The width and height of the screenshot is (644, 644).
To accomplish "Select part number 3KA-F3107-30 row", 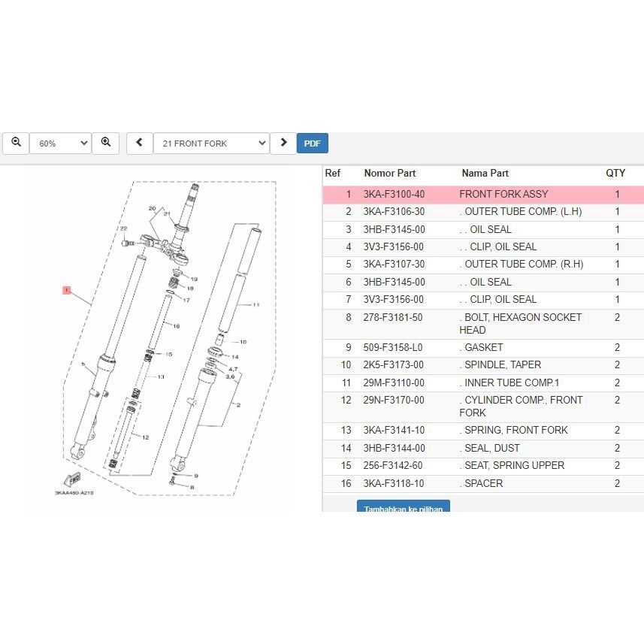I will pyautogui.click(x=394, y=265).
